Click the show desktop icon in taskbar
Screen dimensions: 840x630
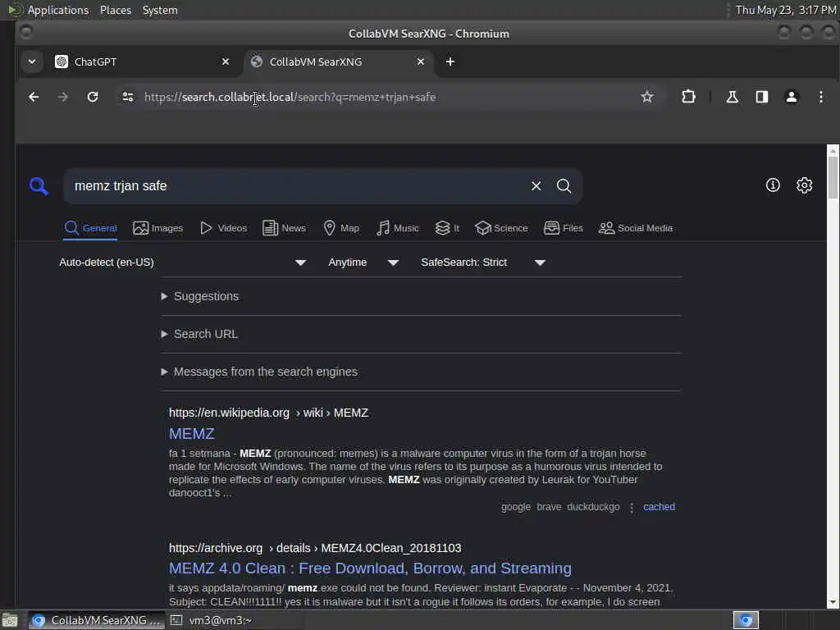click(10, 621)
